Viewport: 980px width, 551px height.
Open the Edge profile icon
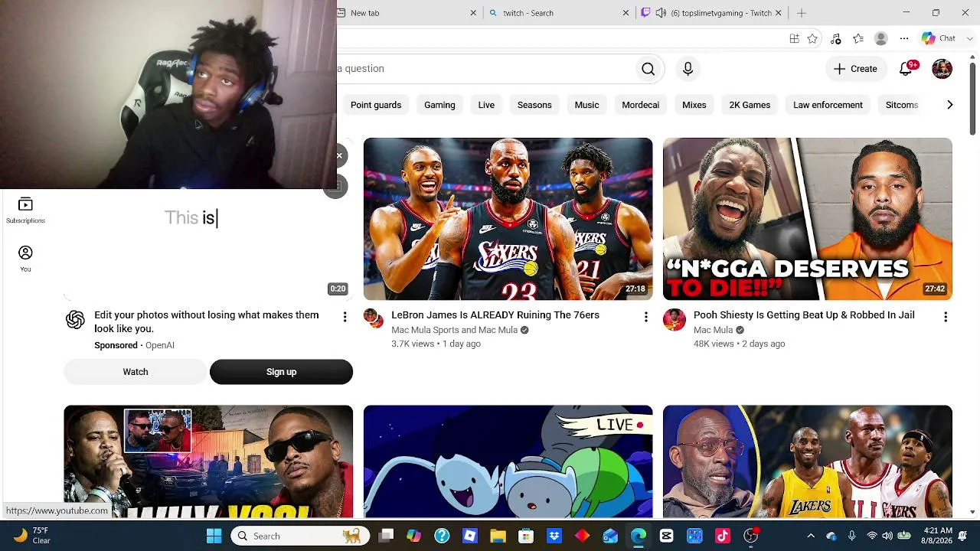pos(881,38)
